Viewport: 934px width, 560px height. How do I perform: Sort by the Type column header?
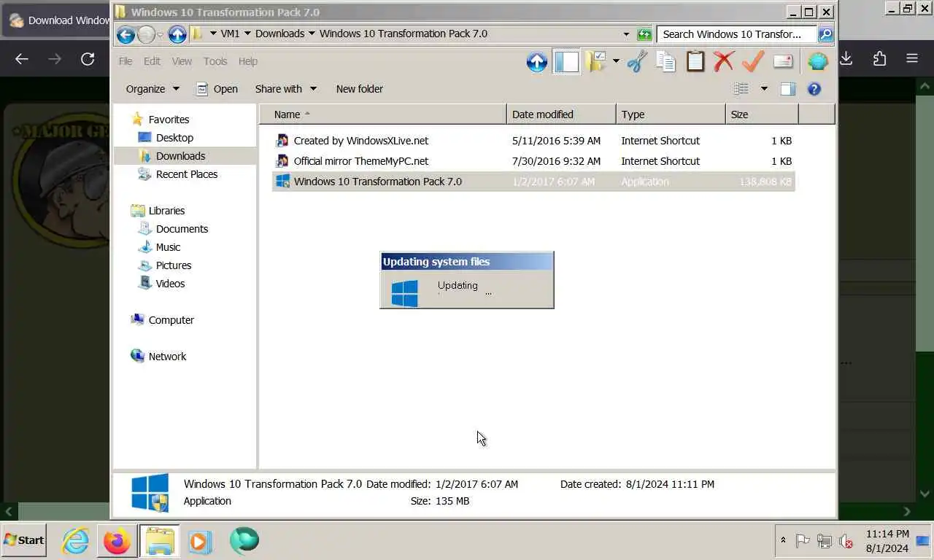(x=671, y=114)
